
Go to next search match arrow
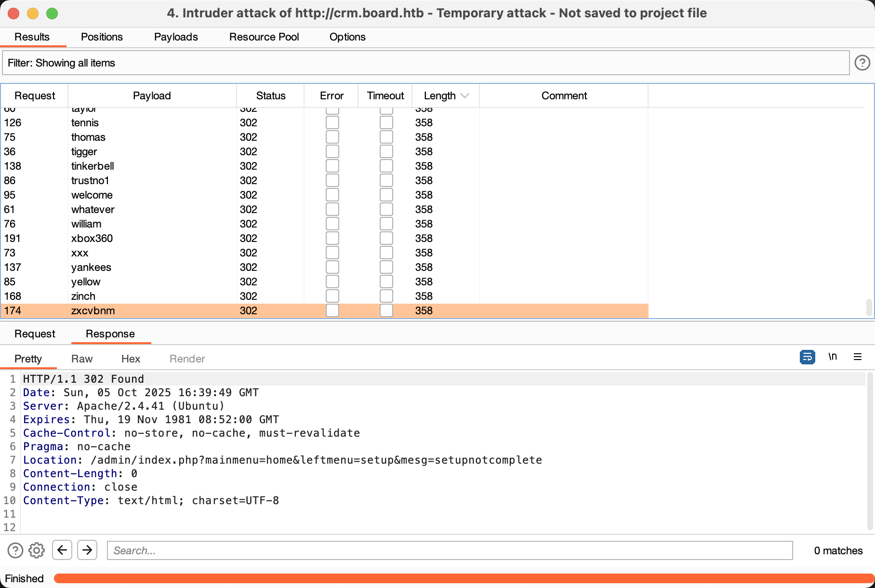(87, 550)
